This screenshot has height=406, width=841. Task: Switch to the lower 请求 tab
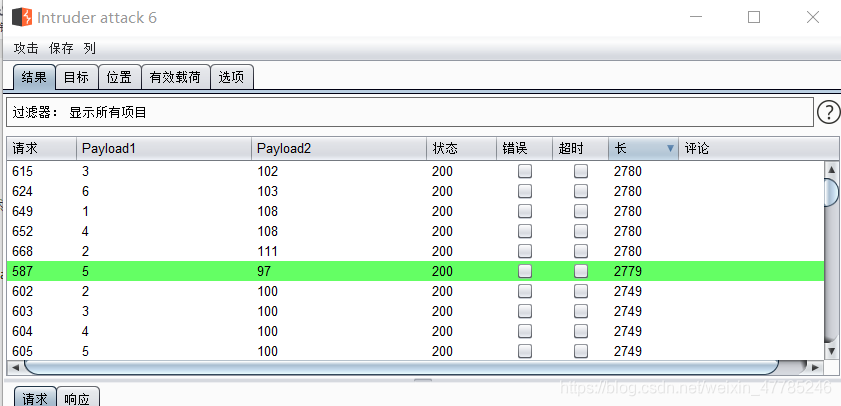click(34, 397)
